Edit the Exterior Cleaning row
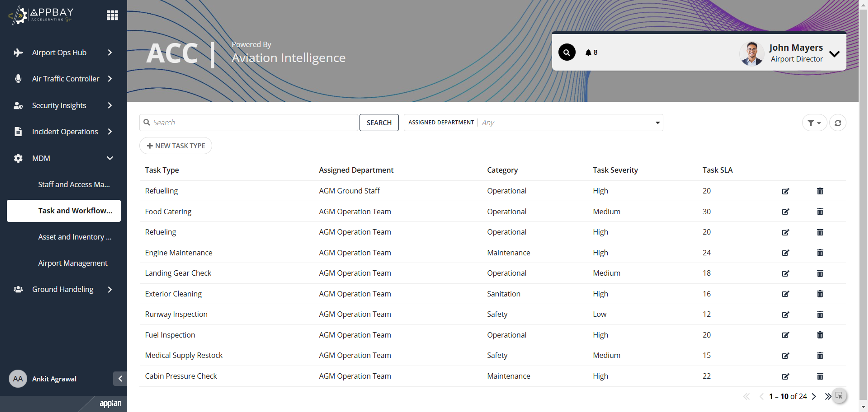The image size is (868, 412). [785, 294]
